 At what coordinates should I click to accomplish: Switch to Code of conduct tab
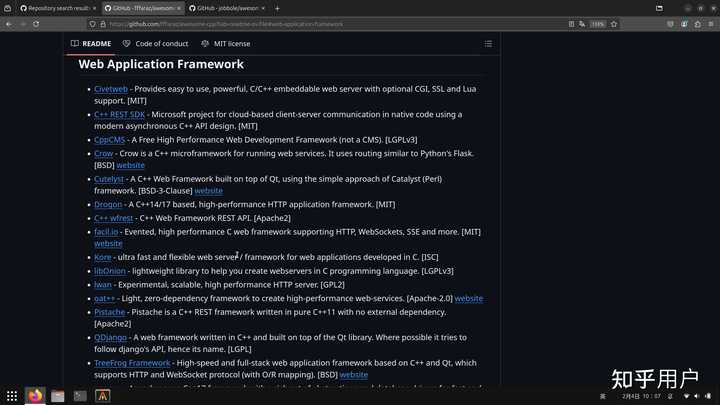pyautogui.click(x=156, y=44)
